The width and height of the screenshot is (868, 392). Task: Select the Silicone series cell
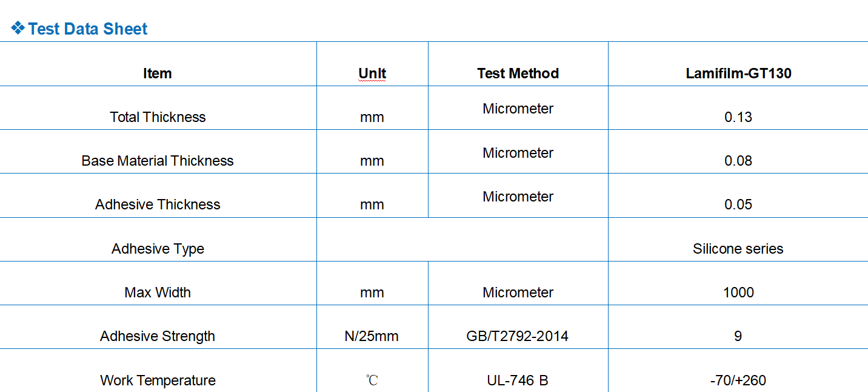pyautogui.click(x=738, y=249)
